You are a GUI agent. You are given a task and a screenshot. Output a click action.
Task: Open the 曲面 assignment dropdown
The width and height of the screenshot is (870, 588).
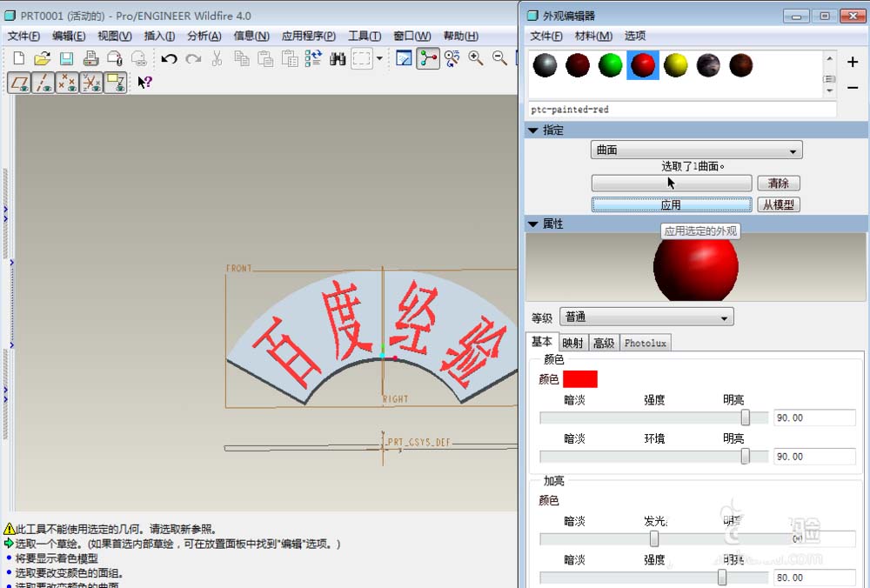[x=696, y=150]
